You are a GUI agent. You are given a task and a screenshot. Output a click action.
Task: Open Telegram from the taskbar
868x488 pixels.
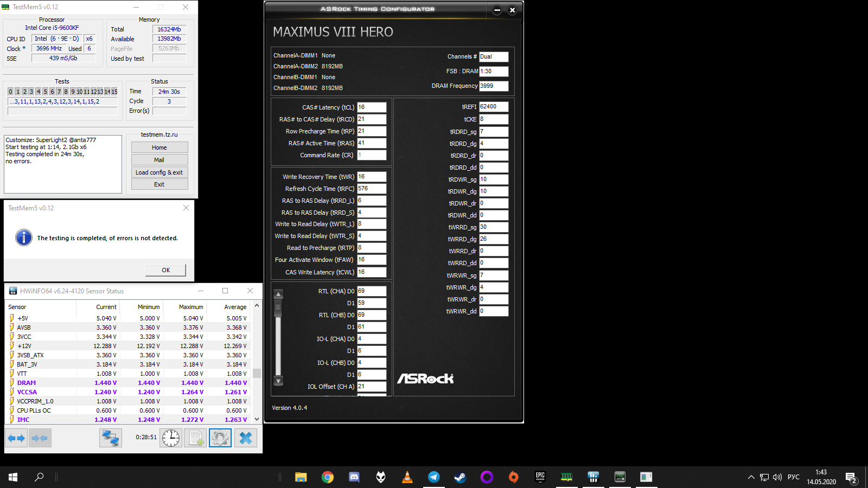(434, 477)
